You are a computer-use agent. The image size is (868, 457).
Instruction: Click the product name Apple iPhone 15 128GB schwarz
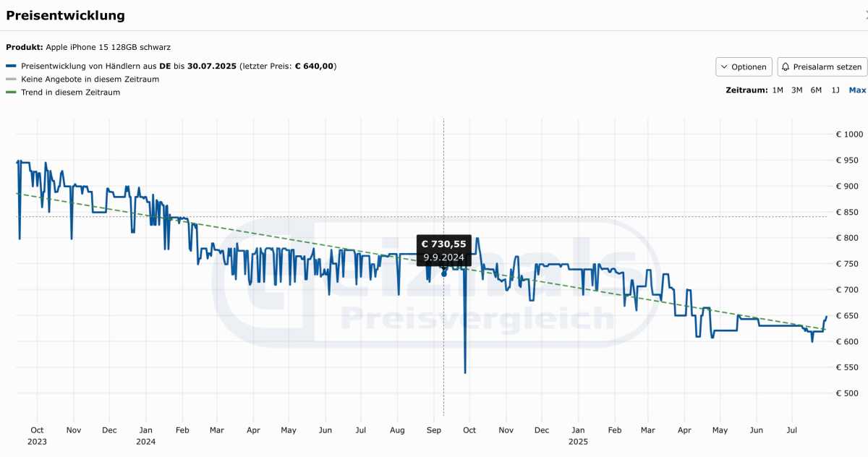(109, 47)
